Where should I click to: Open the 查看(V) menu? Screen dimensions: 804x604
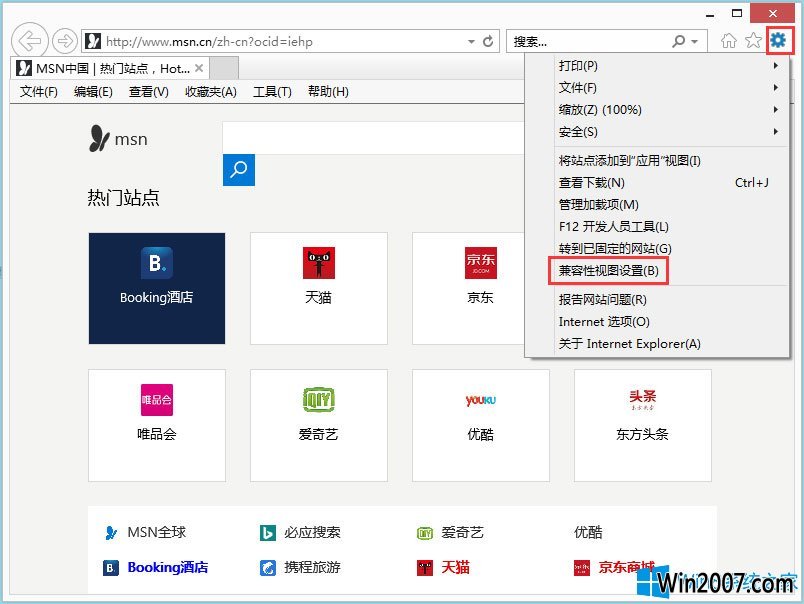pyautogui.click(x=148, y=92)
